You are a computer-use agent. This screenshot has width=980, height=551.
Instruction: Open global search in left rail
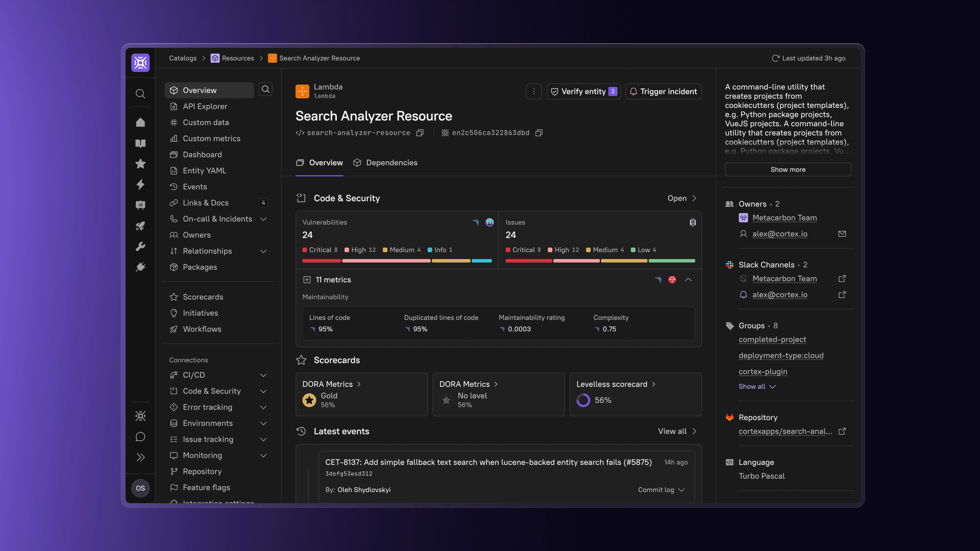click(140, 94)
